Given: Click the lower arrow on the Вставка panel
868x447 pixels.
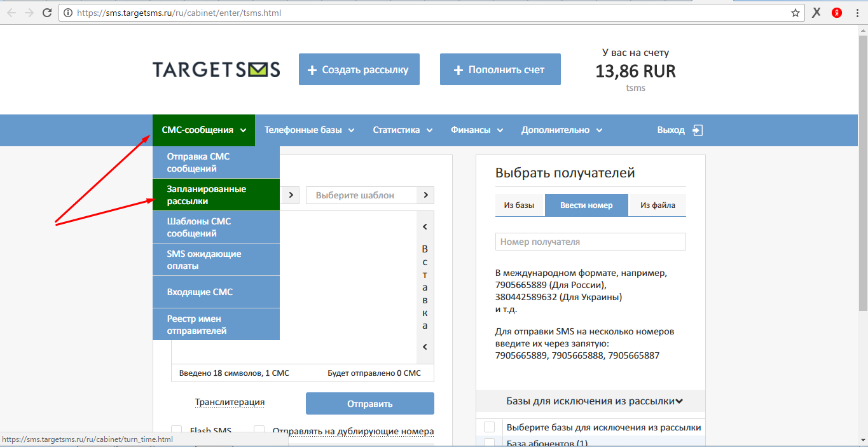Looking at the screenshot, I should pos(425,347).
